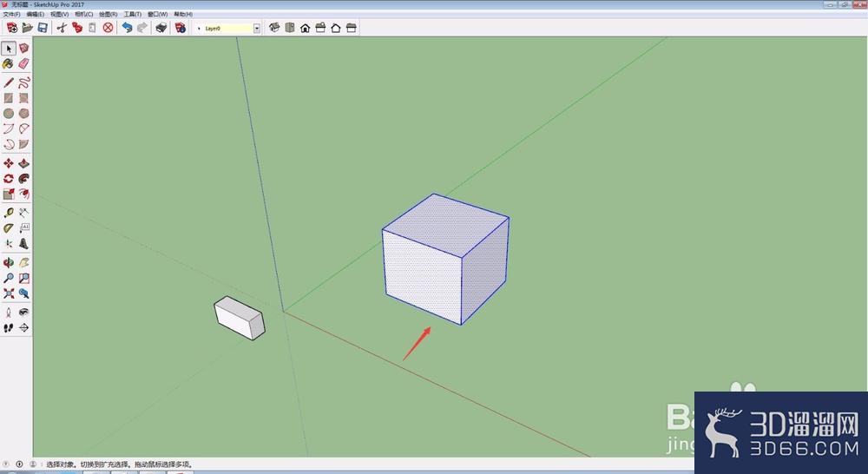Activate the Orbit tool

coord(9,262)
